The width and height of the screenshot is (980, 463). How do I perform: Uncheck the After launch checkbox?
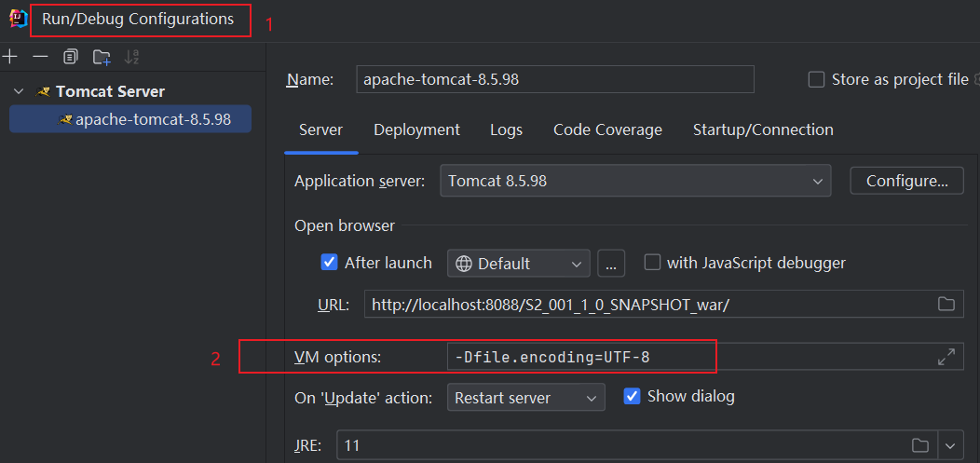coord(329,263)
